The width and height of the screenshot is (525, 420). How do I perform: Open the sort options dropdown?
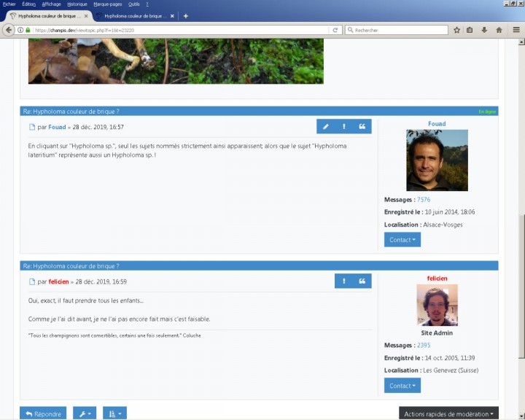tap(114, 414)
